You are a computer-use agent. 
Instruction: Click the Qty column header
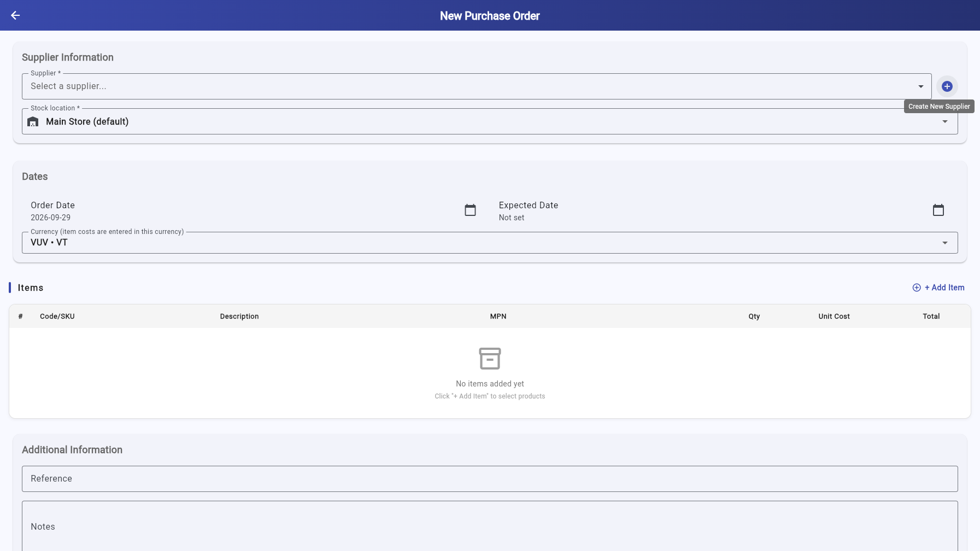click(x=754, y=316)
